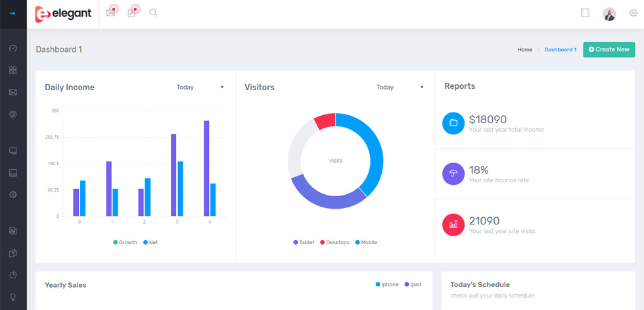Open the settings gear in the top-right corner
Screen dimensions: 644x310
point(633,13)
